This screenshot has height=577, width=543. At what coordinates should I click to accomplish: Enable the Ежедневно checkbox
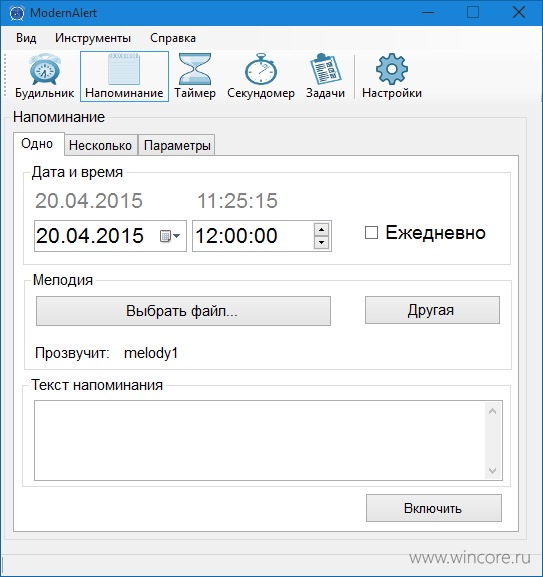(x=371, y=233)
